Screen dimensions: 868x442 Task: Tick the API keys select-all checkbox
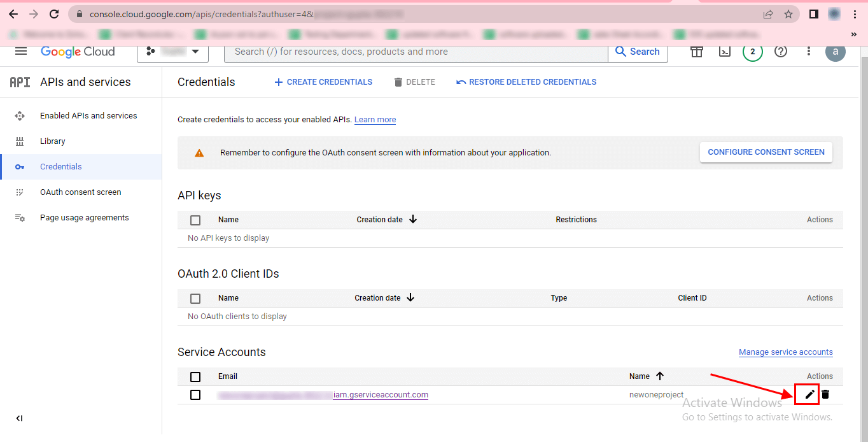point(195,220)
